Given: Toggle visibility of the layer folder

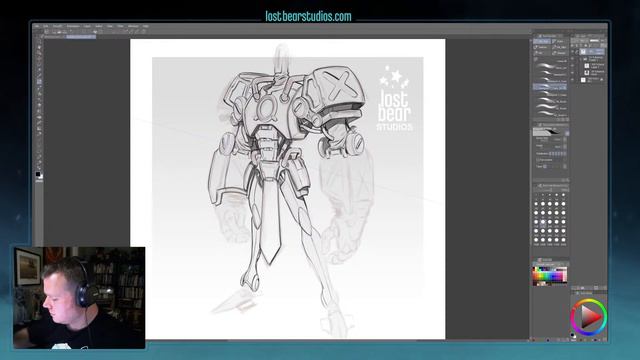Looking at the screenshot, I should pyautogui.click(x=572, y=59).
